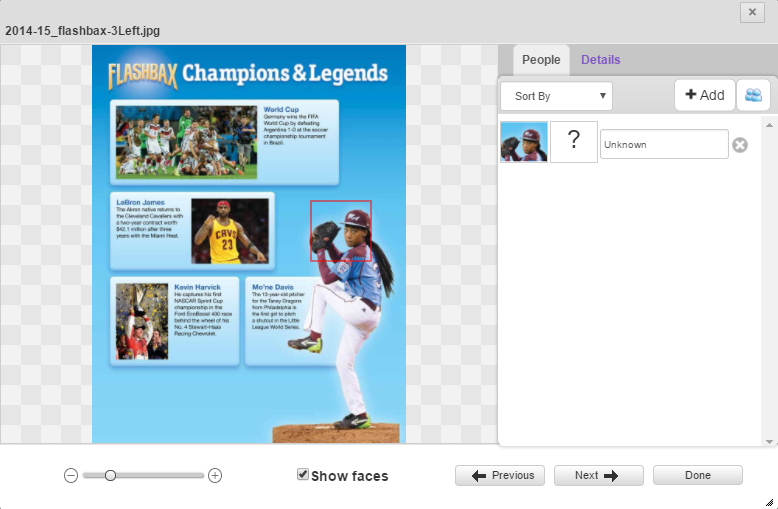The height and width of the screenshot is (509, 778).
Task: Click the Kevin Harvick photo in the page
Action: pos(142,321)
